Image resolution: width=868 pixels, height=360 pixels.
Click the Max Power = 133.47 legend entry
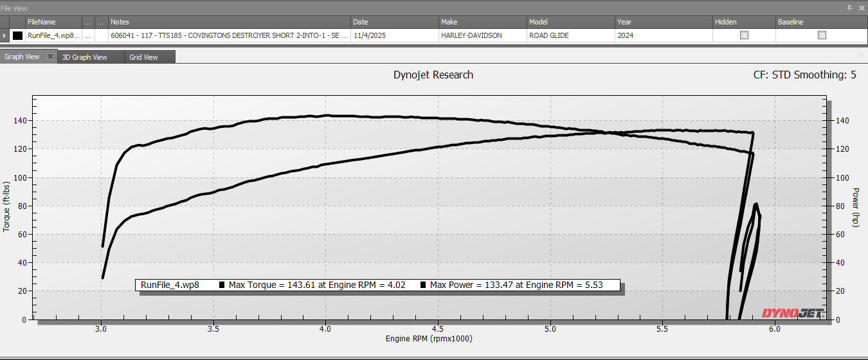(x=512, y=285)
